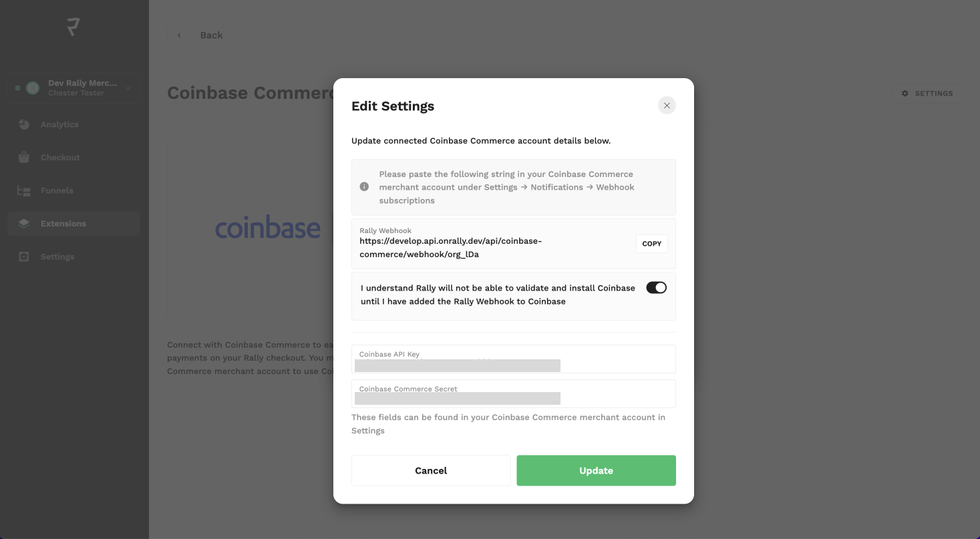
Task: Open Extensions from the sidebar menu
Action: pyautogui.click(x=63, y=223)
